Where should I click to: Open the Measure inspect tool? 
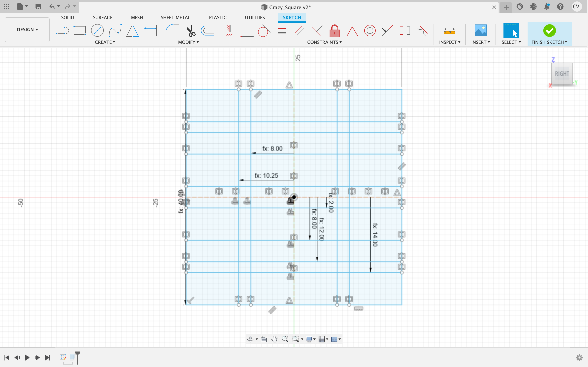coord(449,31)
